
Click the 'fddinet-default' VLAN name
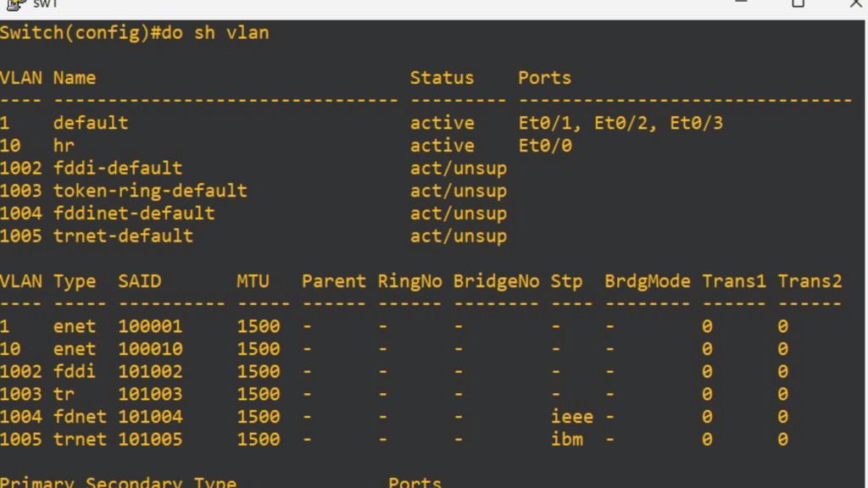coord(134,213)
